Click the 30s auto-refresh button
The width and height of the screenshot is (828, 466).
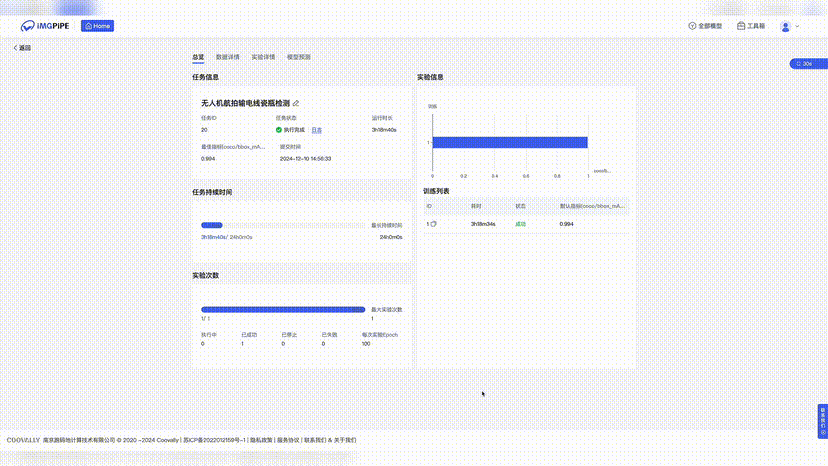[808, 63]
